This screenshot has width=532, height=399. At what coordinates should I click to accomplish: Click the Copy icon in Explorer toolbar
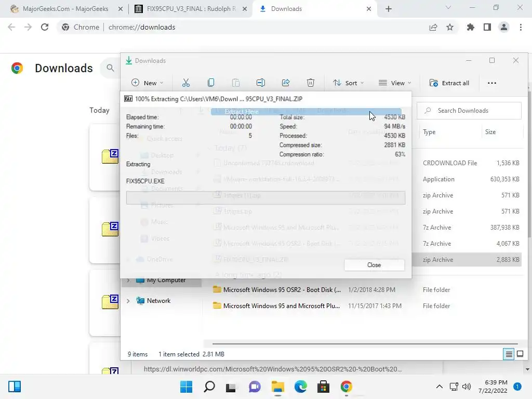coord(211,83)
